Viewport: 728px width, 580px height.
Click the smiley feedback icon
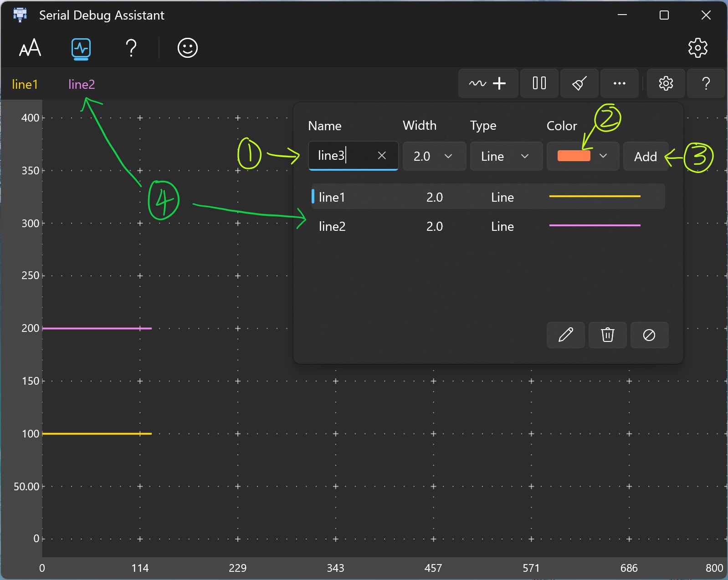[x=187, y=48]
